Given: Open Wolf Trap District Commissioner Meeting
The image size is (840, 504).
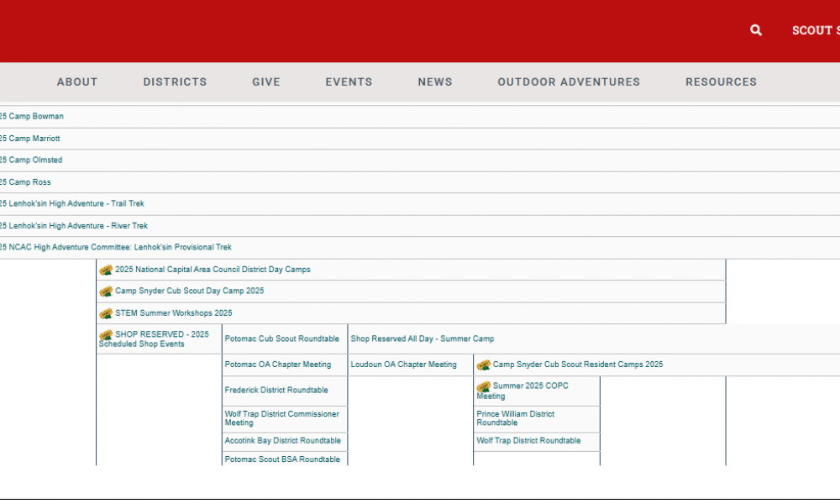Looking at the screenshot, I should click(281, 418).
